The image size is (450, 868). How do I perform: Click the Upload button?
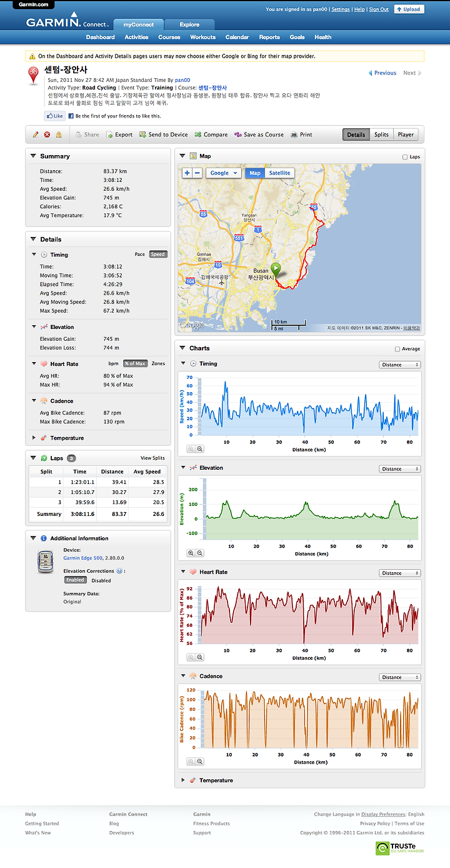[409, 9]
